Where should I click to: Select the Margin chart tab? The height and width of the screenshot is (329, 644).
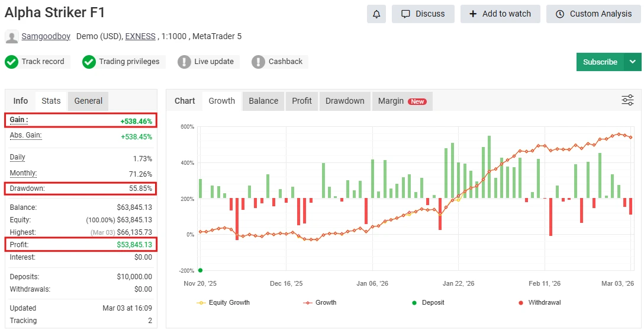(x=402, y=101)
